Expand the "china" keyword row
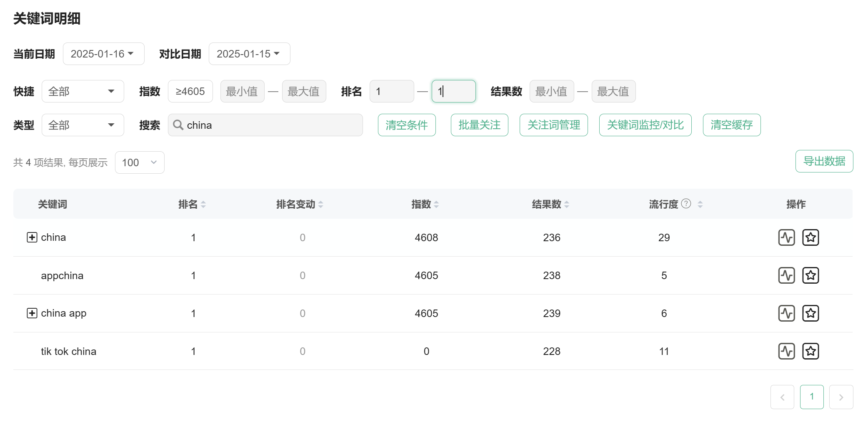868x422 pixels. (x=32, y=237)
